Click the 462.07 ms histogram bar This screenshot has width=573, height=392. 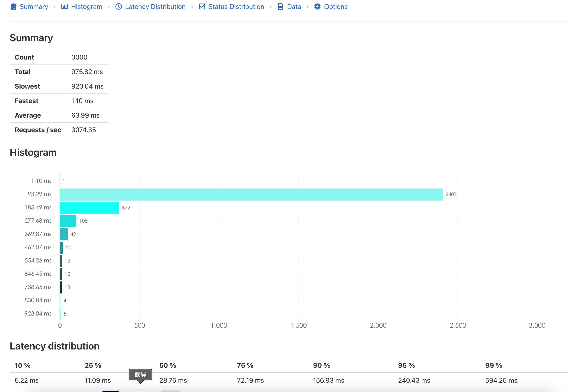pos(61,247)
